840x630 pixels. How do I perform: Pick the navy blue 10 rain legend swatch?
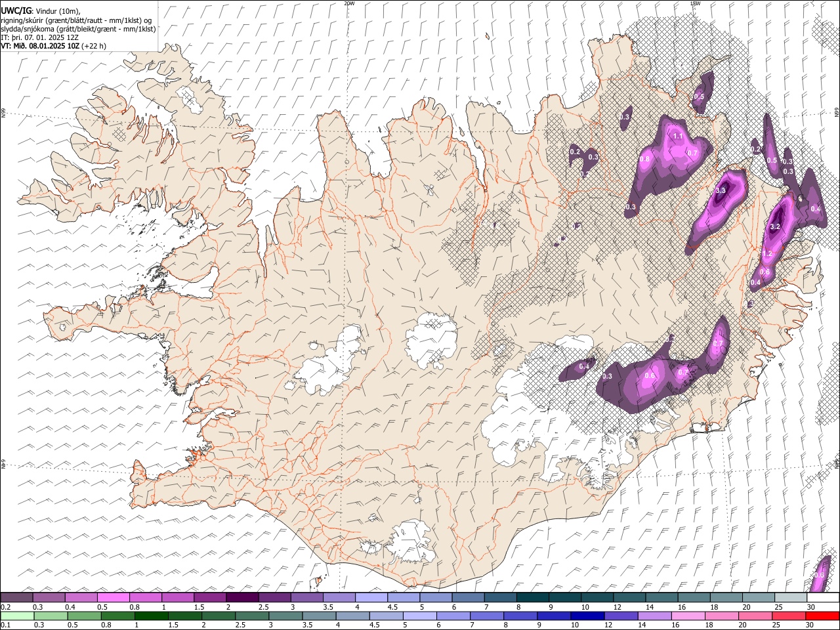coord(587,616)
